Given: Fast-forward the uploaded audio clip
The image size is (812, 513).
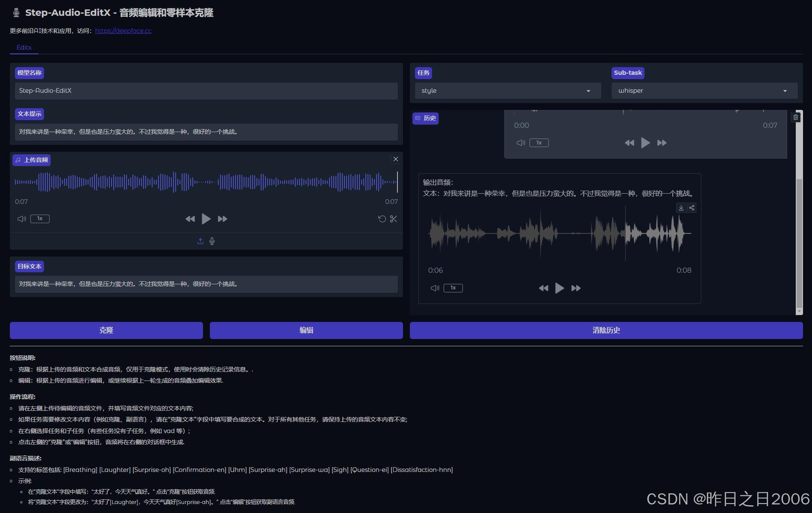Looking at the screenshot, I should coord(223,219).
